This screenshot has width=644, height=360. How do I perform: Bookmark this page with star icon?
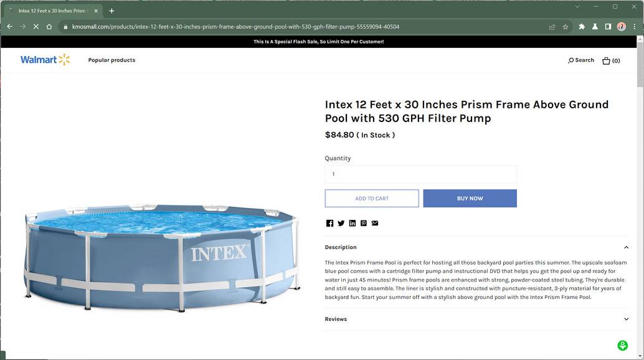pos(566,27)
